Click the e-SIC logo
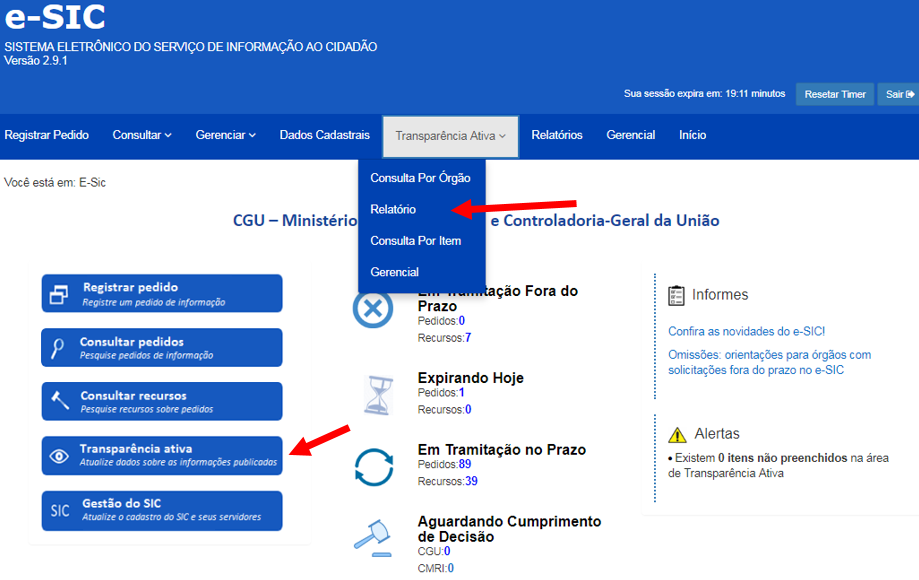Image resolution: width=919 pixels, height=580 pixels. click(55, 16)
